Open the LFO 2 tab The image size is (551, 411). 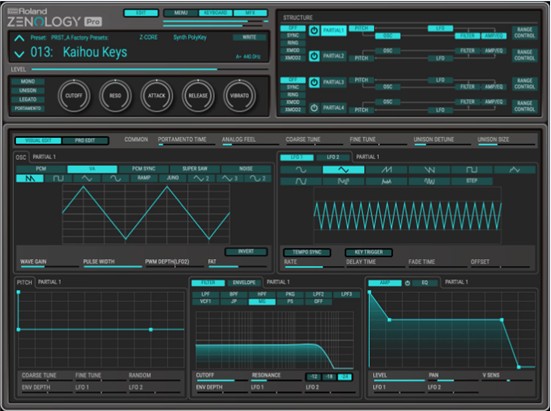(x=333, y=157)
